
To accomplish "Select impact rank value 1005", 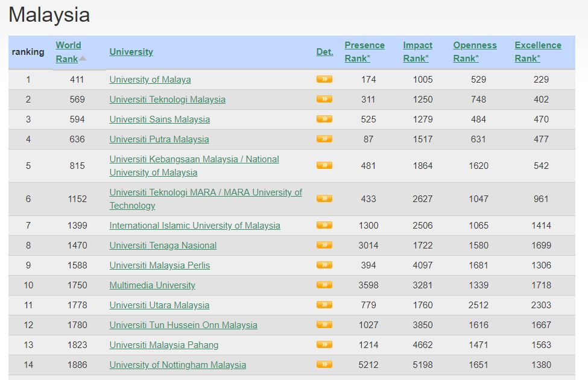I will point(423,80).
